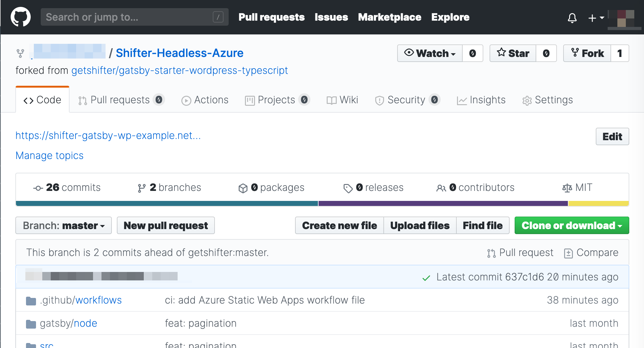The width and height of the screenshot is (644, 348).
Task: Open the Insights tab
Action: (x=481, y=100)
